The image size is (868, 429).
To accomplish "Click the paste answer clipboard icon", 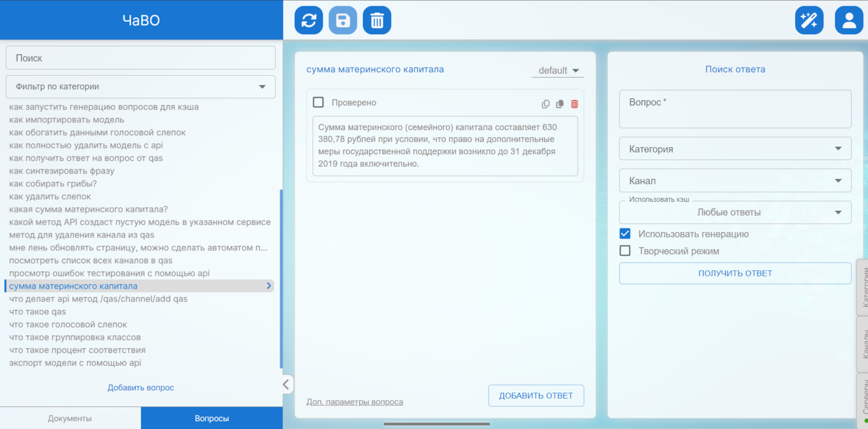I will coord(560,104).
